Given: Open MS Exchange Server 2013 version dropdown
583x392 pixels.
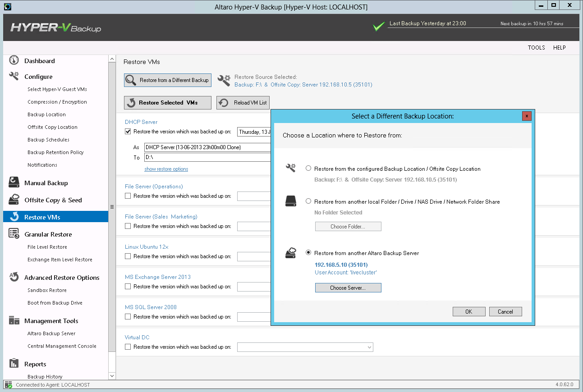Looking at the screenshot, I should click(254, 287).
